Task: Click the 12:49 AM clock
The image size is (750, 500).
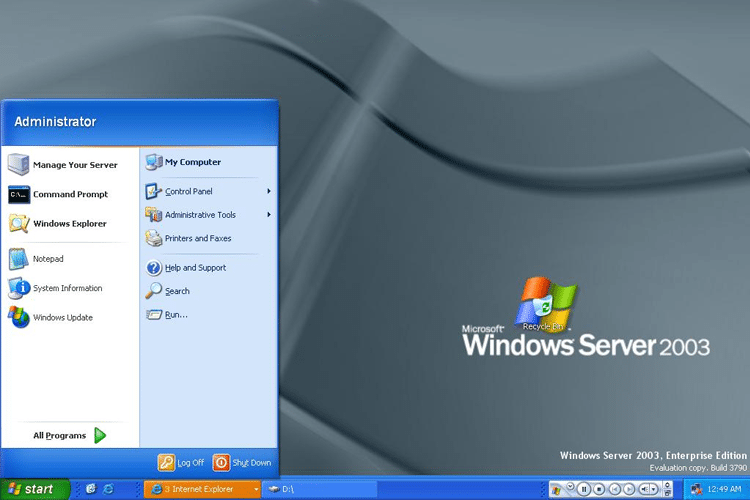Action: click(725, 489)
